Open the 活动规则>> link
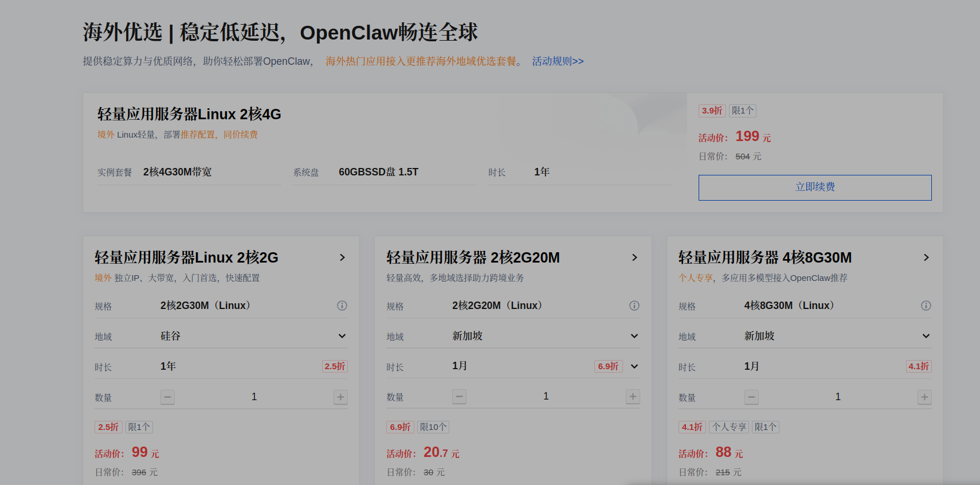980x485 pixels. coord(558,61)
